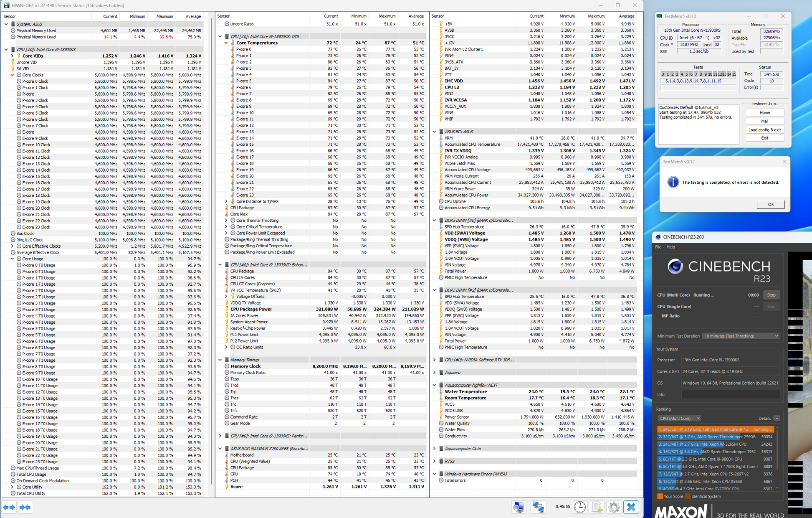Image resolution: width=812 pixels, height=518 pixels.
Task: Click the blue info icon in dialog
Action: pyautogui.click(x=673, y=182)
